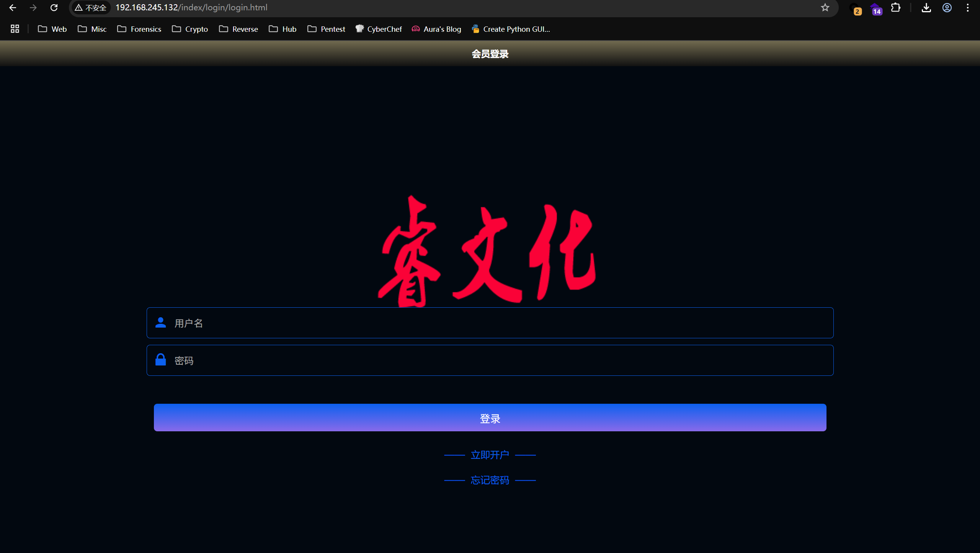
Task: Open the Misc bookmarks folder
Action: (x=92, y=29)
